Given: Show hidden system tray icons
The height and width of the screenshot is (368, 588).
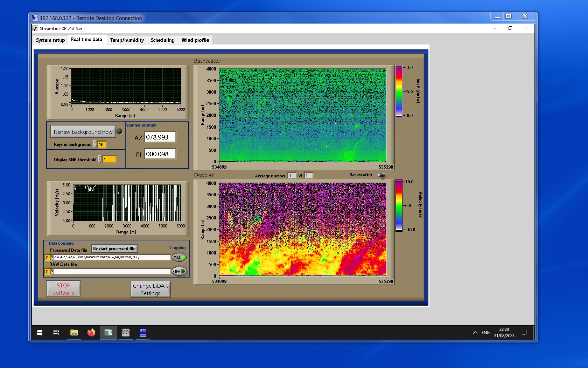Looking at the screenshot, I should 475,333.
